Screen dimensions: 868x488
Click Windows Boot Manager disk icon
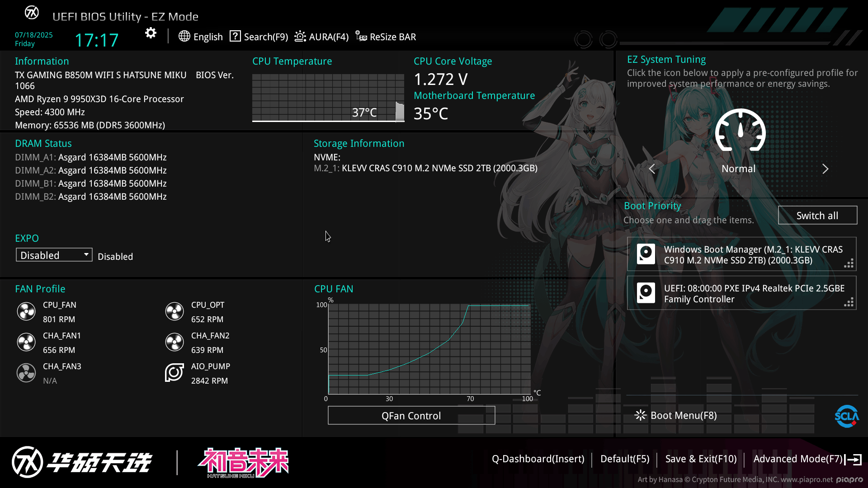coord(646,254)
